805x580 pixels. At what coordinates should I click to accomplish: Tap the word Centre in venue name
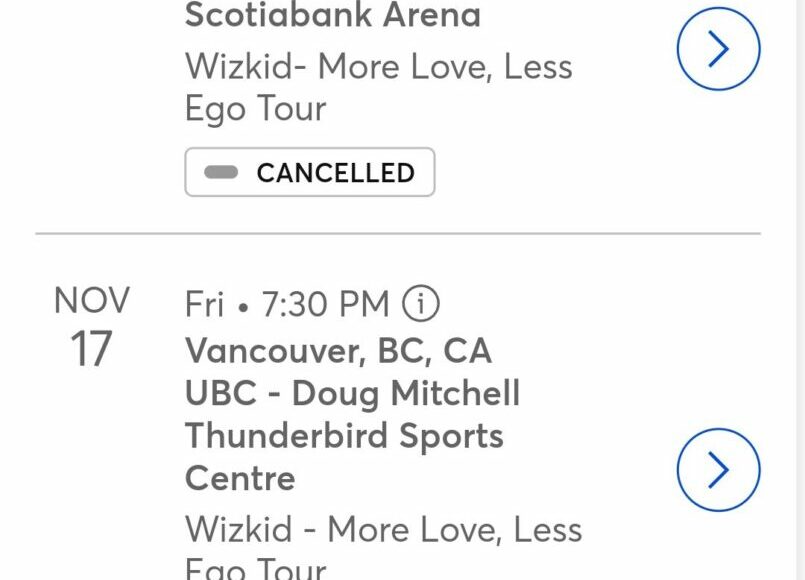point(240,478)
